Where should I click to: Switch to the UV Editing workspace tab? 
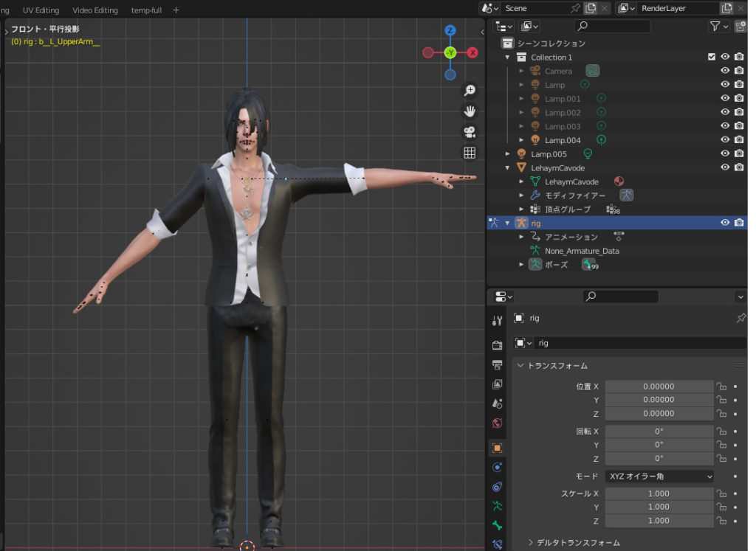pyautogui.click(x=41, y=10)
